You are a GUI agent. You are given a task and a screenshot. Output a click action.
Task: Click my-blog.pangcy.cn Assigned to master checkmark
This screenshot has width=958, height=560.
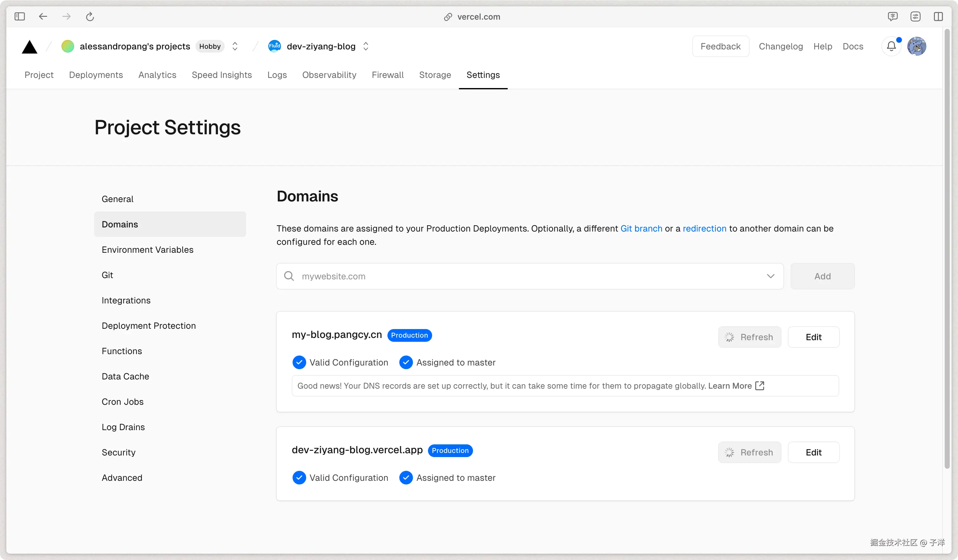406,362
